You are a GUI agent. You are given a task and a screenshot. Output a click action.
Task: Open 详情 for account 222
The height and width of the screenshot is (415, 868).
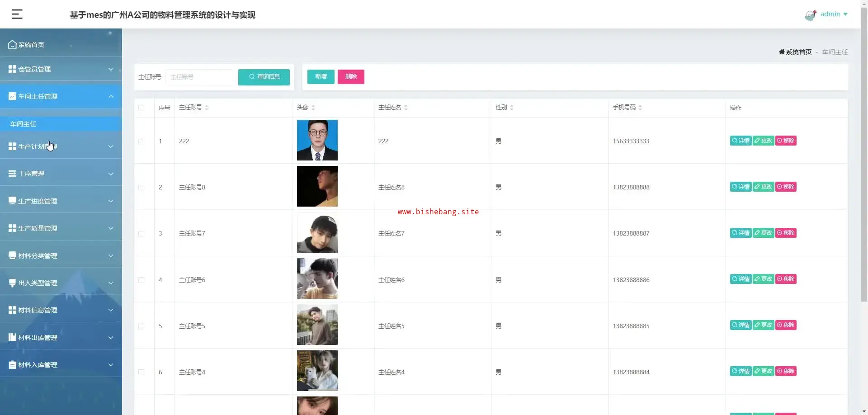click(x=741, y=141)
